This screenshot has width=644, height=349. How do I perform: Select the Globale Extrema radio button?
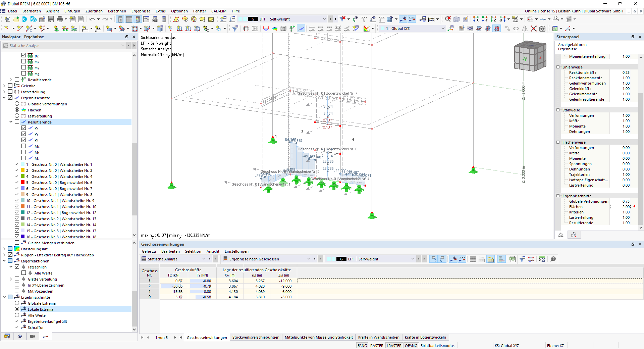(17, 303)
